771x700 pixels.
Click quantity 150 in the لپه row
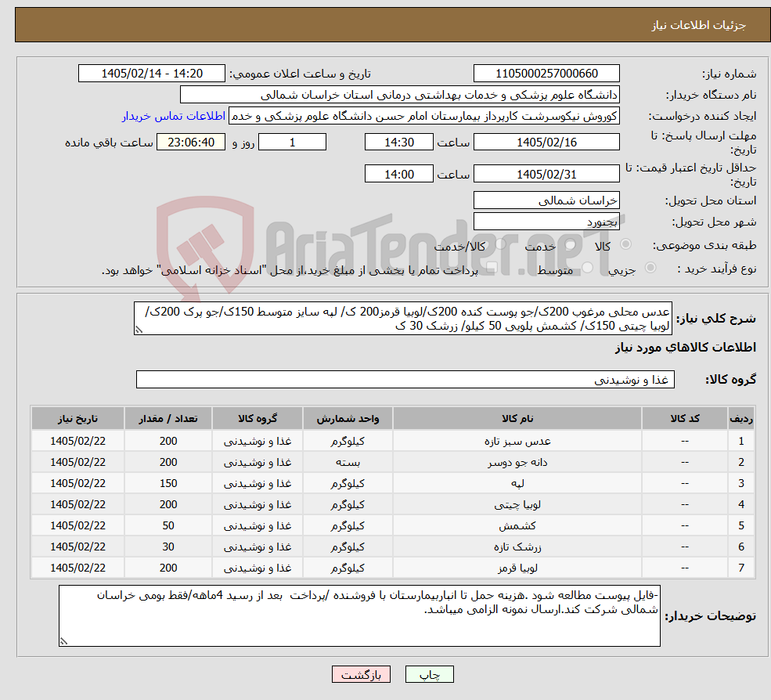pos(168,483)
